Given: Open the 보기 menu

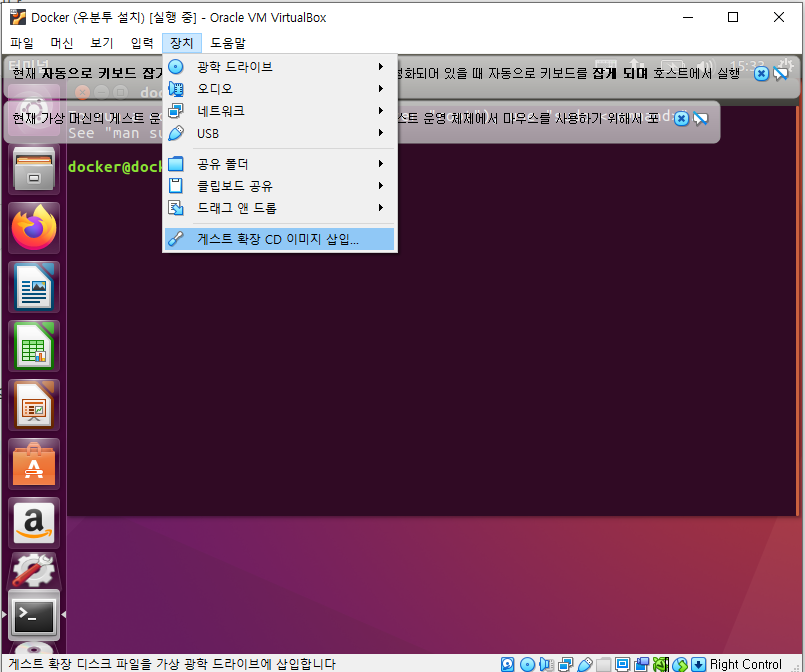Looking at the screenshot, I should [102, 43].
